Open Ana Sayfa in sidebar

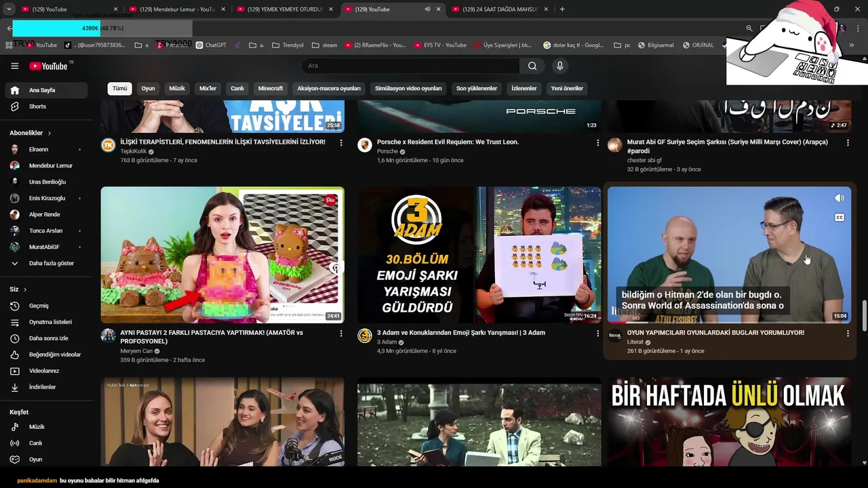point(45,90)
